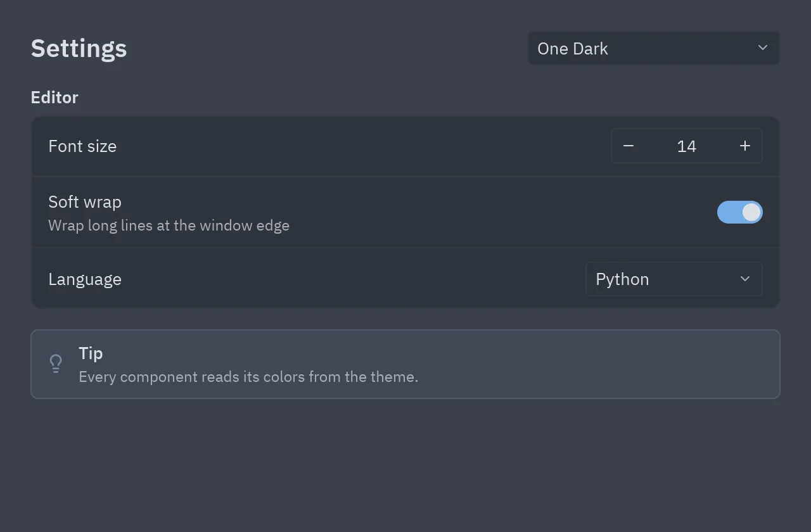Click the Font size label
Screen dimensions: 811x532
(82, 146)
